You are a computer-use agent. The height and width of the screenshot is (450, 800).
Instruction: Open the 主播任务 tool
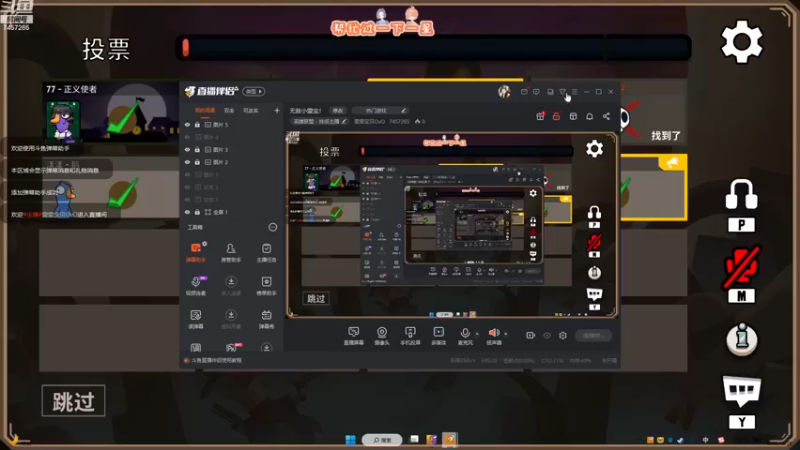click(x=266, y=253)
